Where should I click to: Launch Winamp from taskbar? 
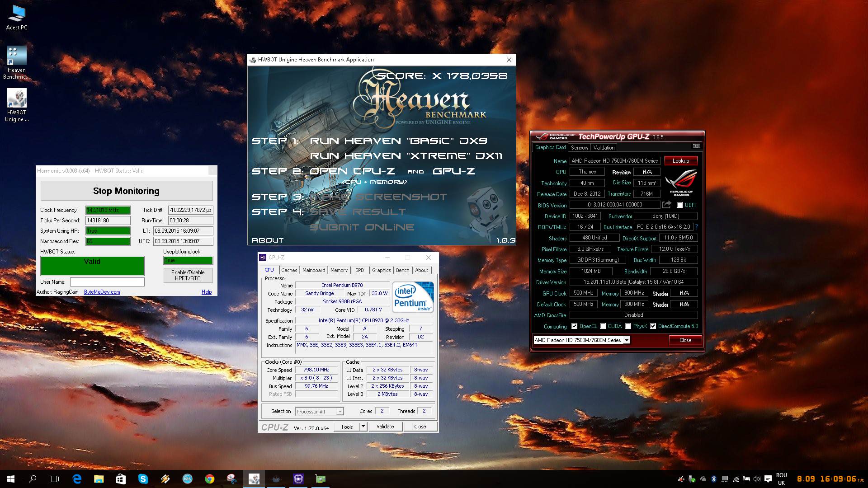(x=165, y=479)
